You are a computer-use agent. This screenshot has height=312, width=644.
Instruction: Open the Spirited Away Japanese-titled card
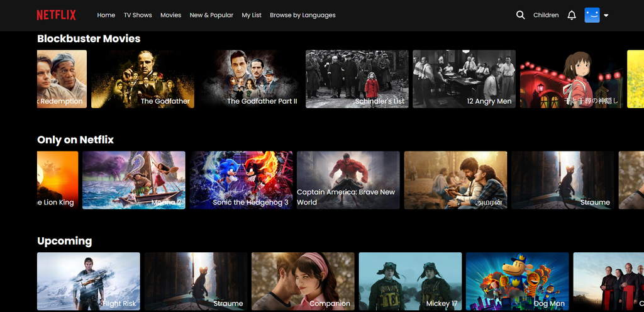pos(571,79)
